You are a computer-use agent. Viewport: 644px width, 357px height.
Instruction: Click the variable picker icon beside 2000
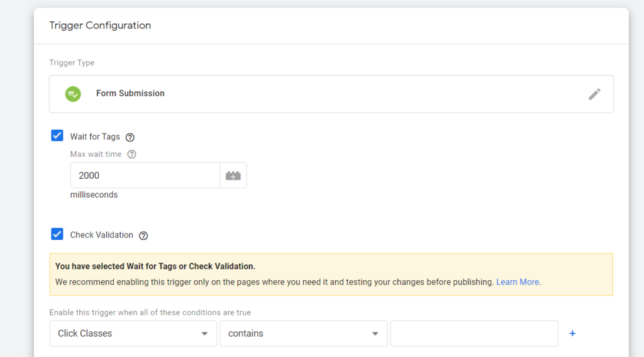coord(233,176)
